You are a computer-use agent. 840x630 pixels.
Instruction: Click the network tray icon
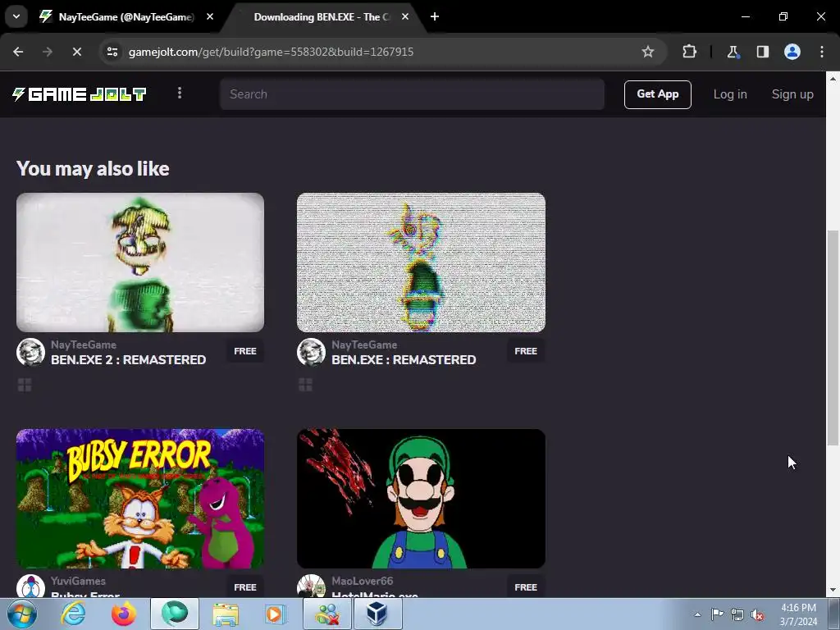[737, 614]
